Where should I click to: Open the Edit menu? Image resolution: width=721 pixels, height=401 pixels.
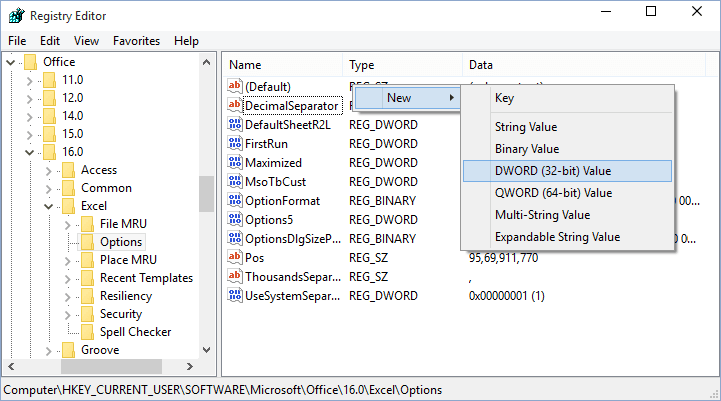coord(50,41)
